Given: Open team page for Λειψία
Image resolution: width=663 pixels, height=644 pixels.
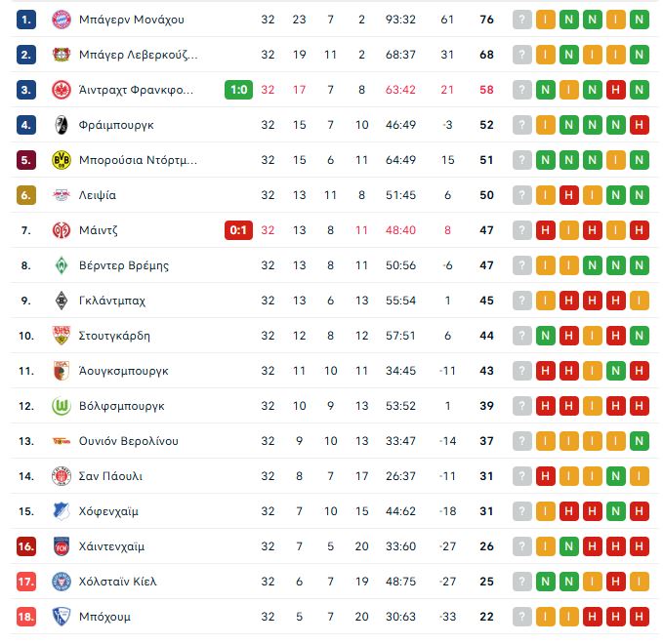Looking at the screenshot, I should pyautogui.click(x=98, y=195).
